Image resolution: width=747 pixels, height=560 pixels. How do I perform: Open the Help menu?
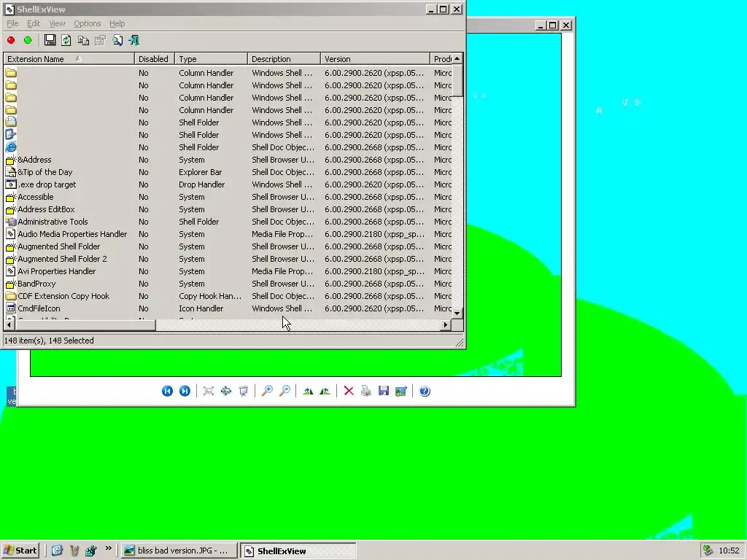pyautogui.click(x=117, y=23)
